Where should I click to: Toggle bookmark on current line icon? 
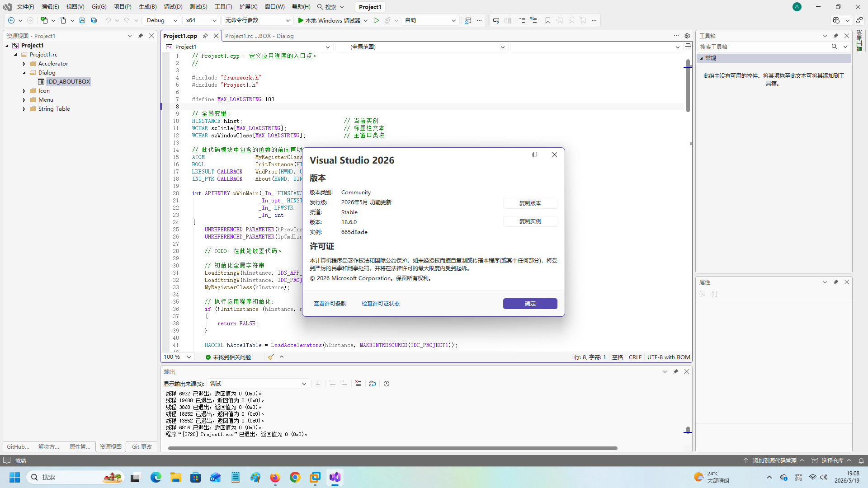coord(548,20)
